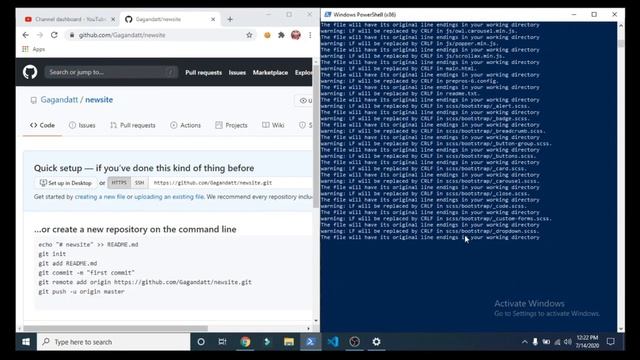Follow 'creating a new file' link
640x360 pixels.
(x=100, y=197)
